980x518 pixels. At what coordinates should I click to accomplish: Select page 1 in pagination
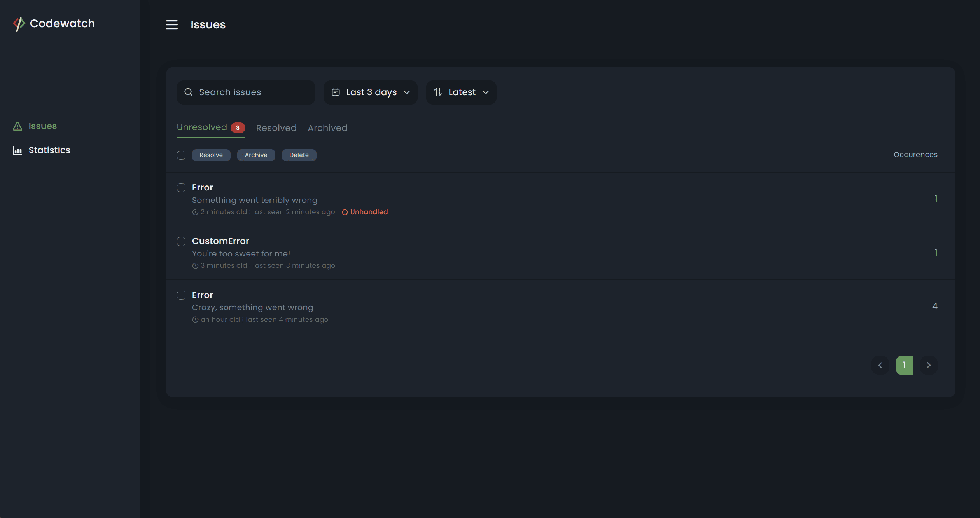tap(904, 365)
